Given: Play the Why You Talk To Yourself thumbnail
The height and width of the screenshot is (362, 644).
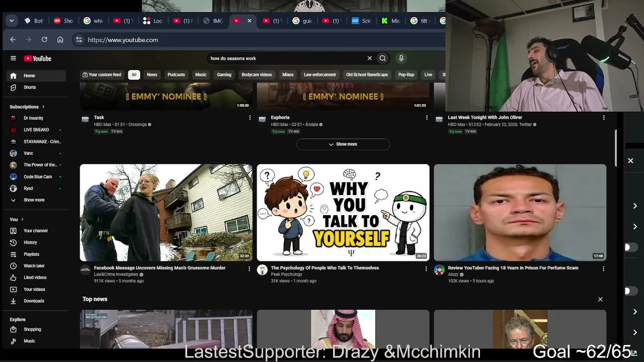Looking at the screenshot, I should coord(343,213).
